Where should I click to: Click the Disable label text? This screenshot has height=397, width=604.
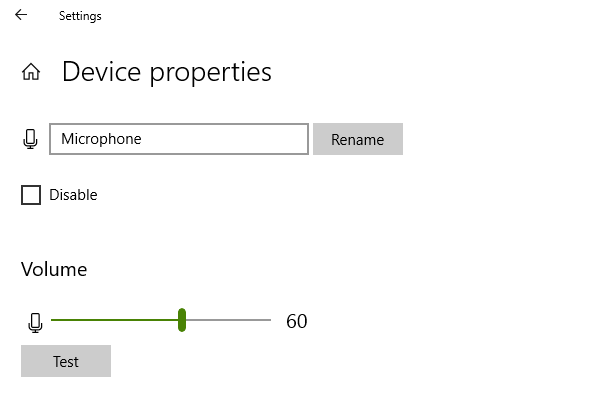(x=73, y=195)
